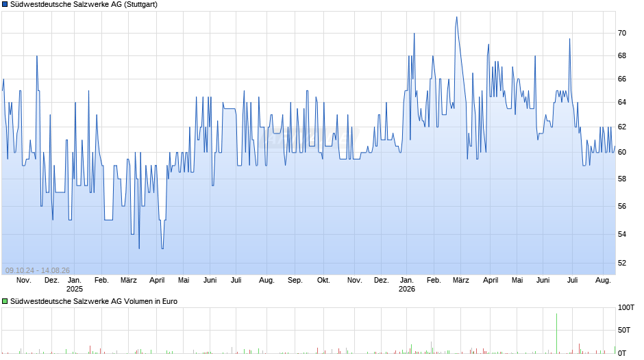The image size is (644, 360).
Task: Click the März 2025 month label
Action: coord(129,281)
